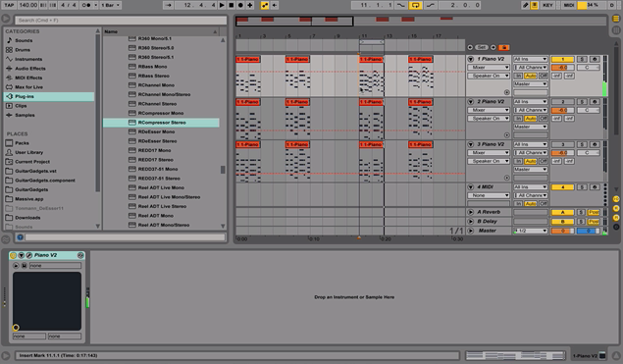Solo track 2 Piano V2
623x364 pixels.
(x=582, y=102)
